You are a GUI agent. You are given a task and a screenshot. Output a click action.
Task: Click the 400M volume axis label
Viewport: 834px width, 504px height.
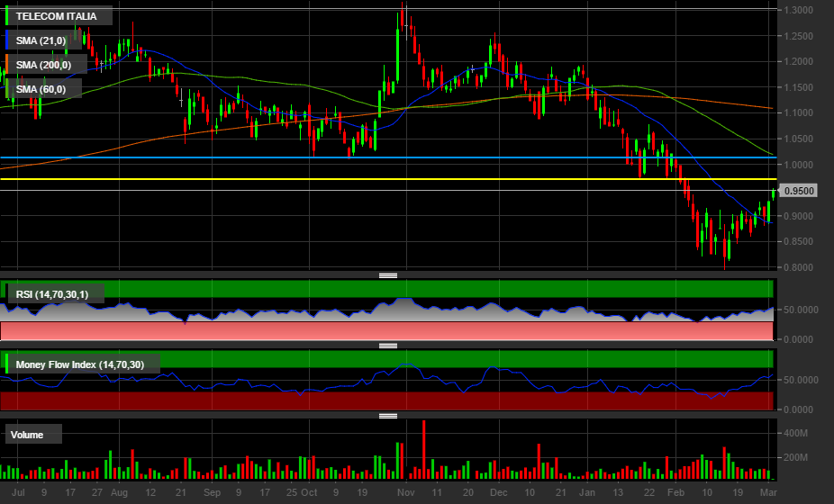pyautogui.click(x=795, y=433)
